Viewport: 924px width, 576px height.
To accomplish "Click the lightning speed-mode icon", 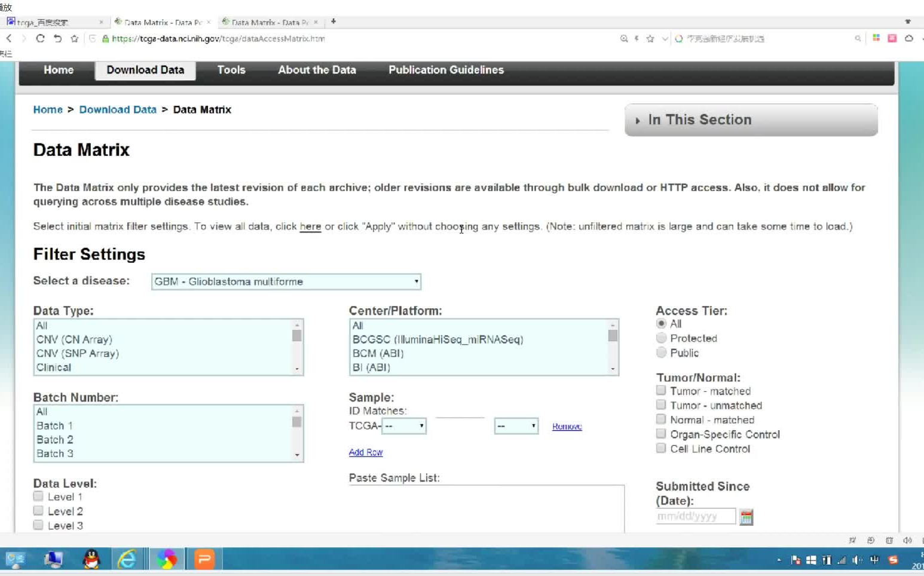I will click(x=637, y=38).
